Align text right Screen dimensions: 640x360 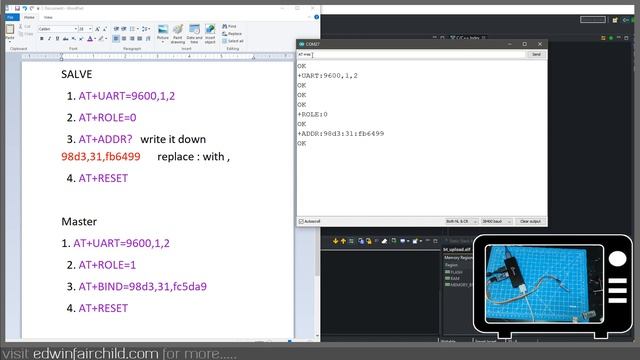[132, 39]
